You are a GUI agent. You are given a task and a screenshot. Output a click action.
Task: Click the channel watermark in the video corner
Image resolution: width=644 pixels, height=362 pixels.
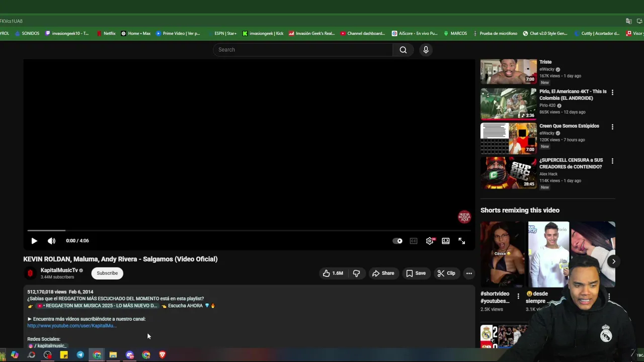[464, 217]
